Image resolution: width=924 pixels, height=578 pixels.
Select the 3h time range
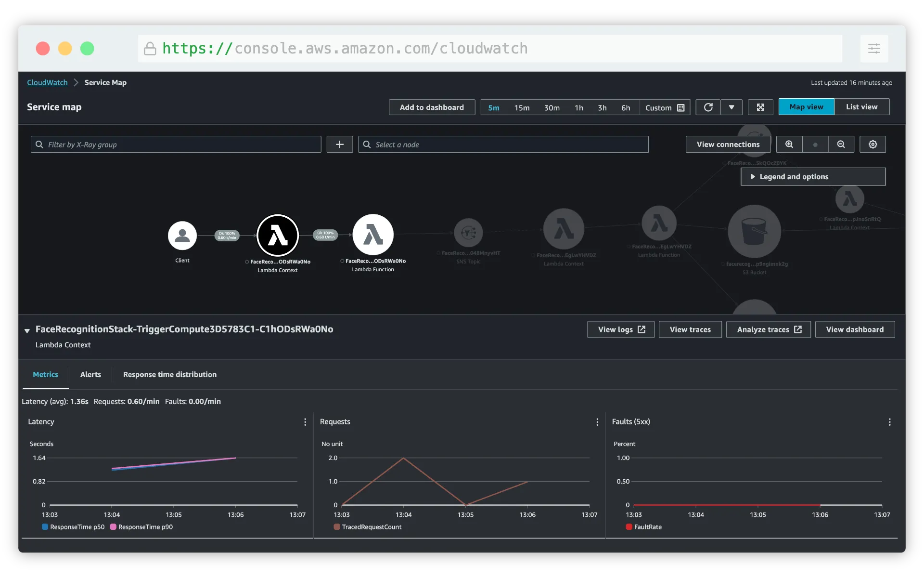click(x=602, y=108)
